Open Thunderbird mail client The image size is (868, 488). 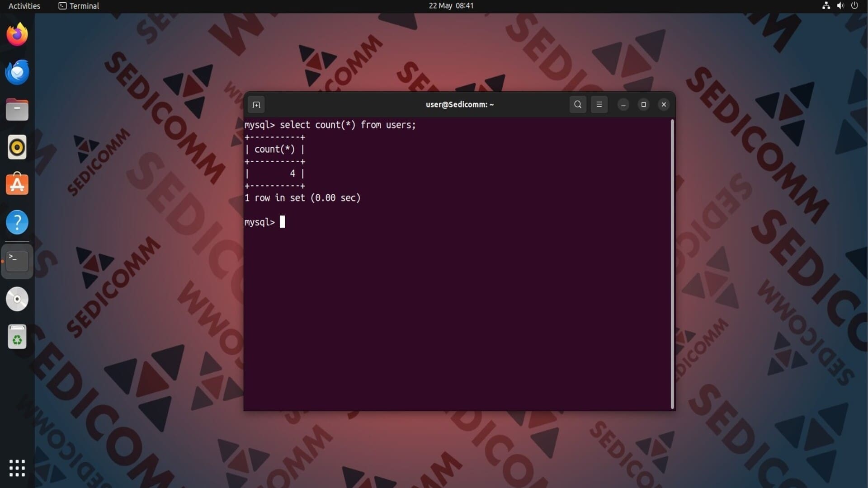pyautogui.click(x=17, y=72)
